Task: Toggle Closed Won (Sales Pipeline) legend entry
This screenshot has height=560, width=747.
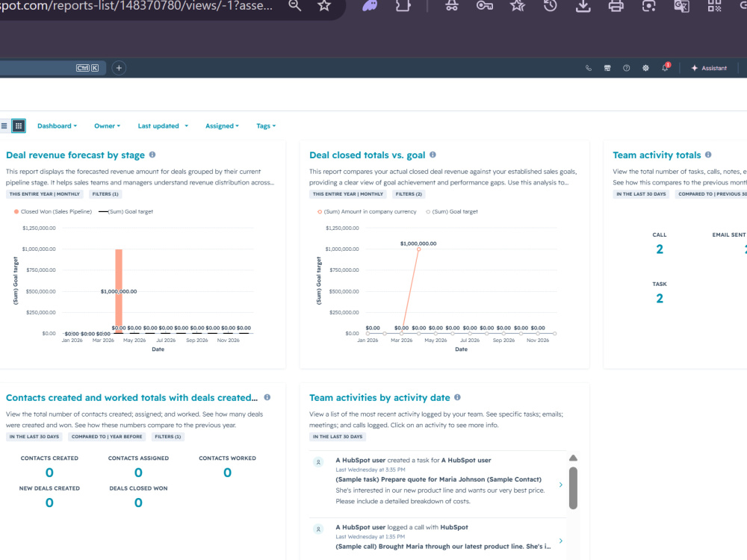Action: coord(53,211)
